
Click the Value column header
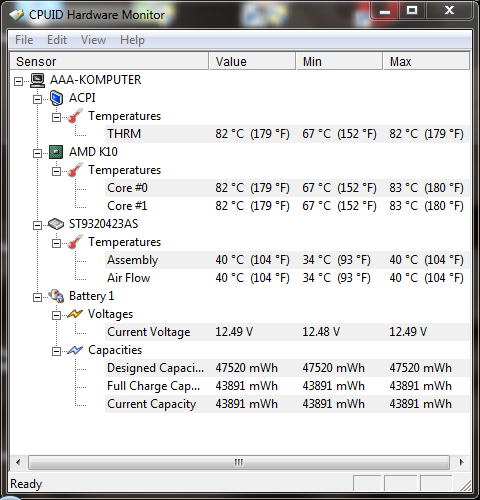pos(252,61)
